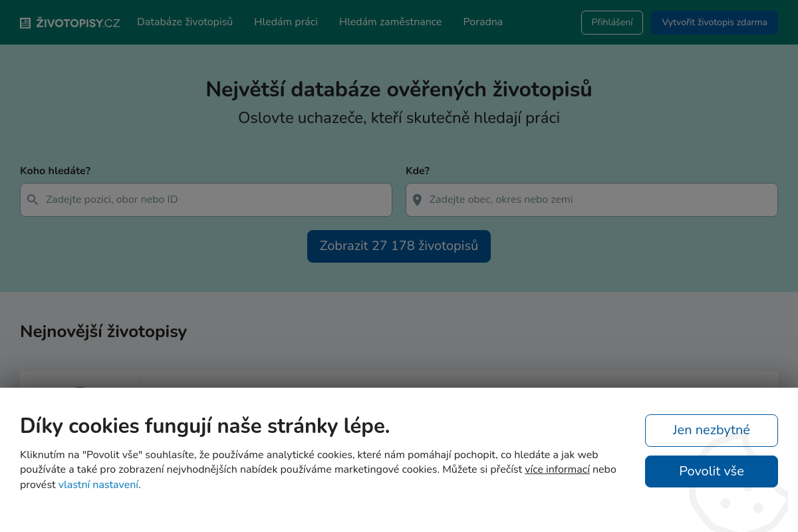Click the document icon next to the logo

[25, 22]
